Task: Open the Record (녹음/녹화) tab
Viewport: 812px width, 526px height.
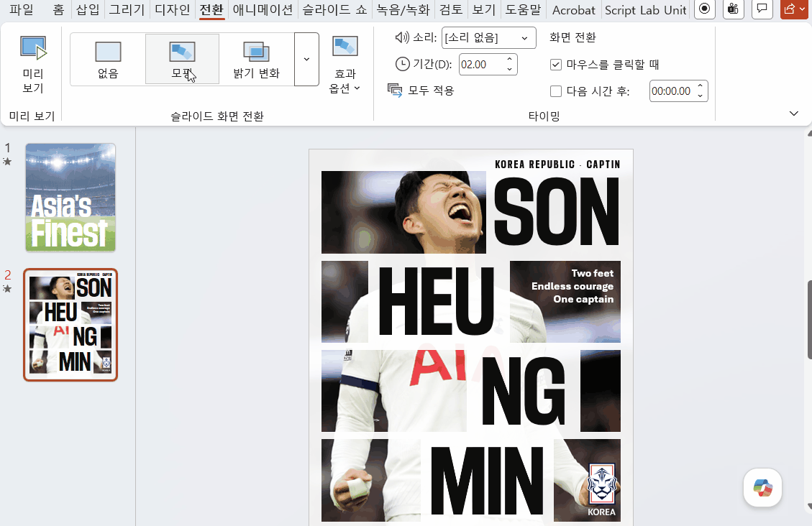Action: (403, 10)
